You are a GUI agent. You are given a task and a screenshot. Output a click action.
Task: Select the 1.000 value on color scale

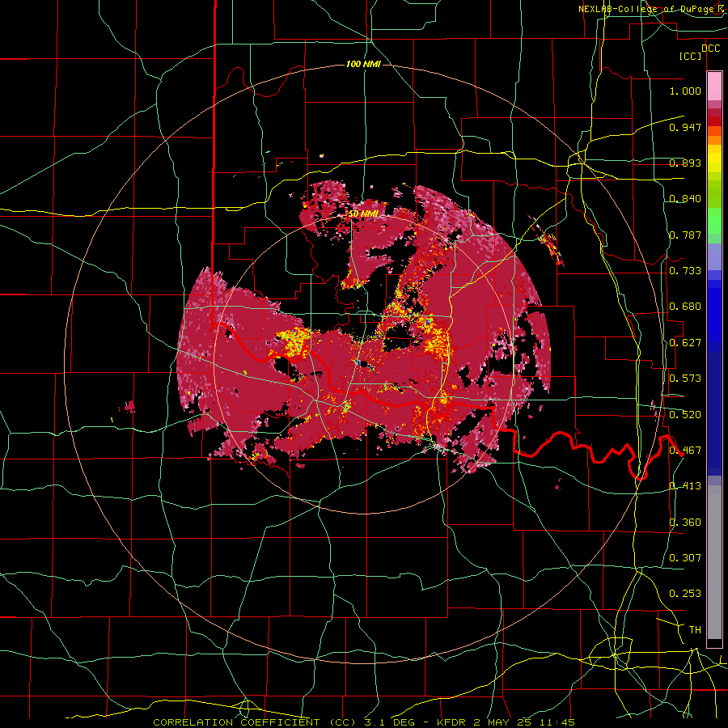(x=685, y=91)
